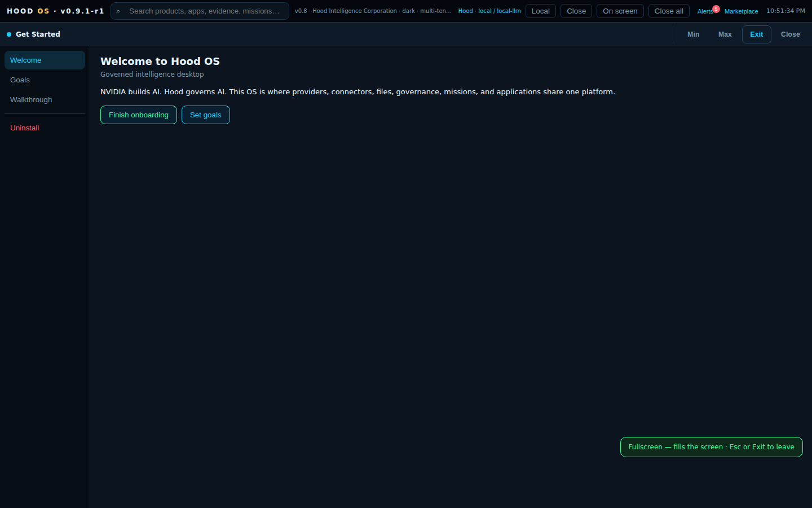
Task: Click the Get Started blue status dot
Action: (9, 34)
